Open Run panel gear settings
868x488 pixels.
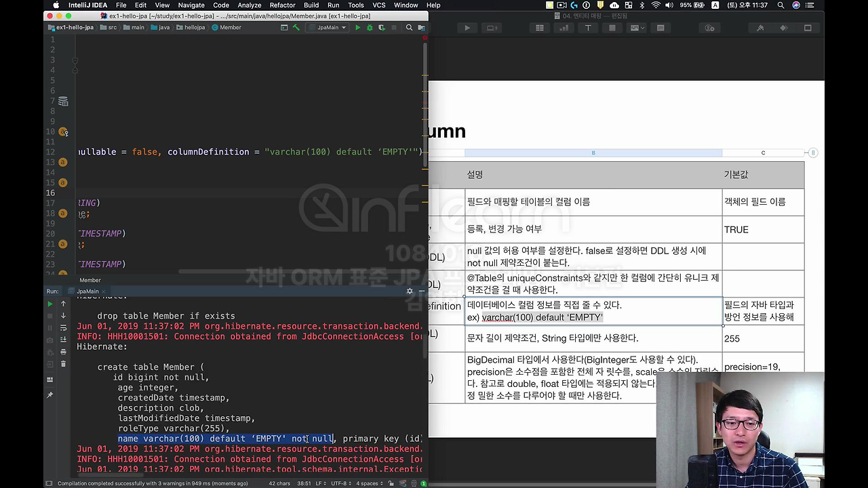409,291
